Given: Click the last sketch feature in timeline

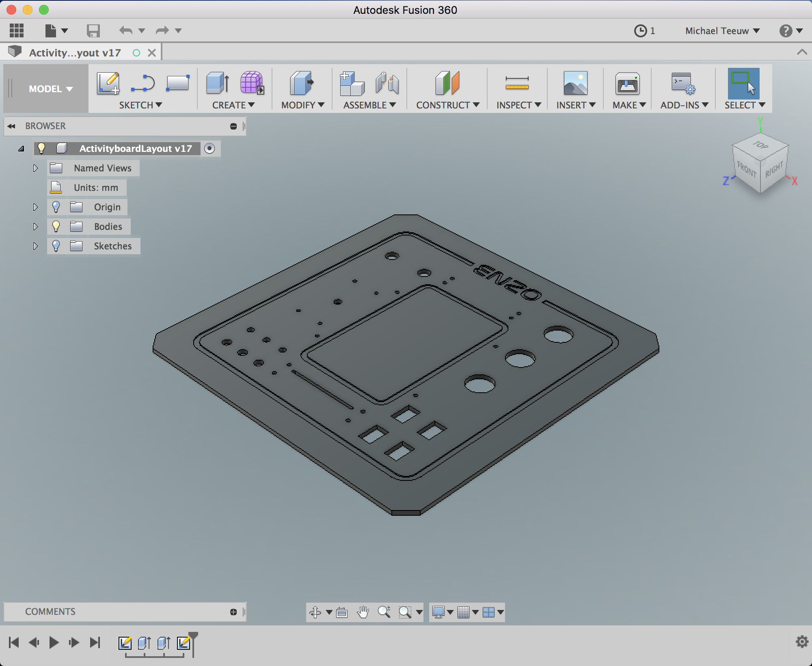Looking at the screenshot, I should [184, 642].
